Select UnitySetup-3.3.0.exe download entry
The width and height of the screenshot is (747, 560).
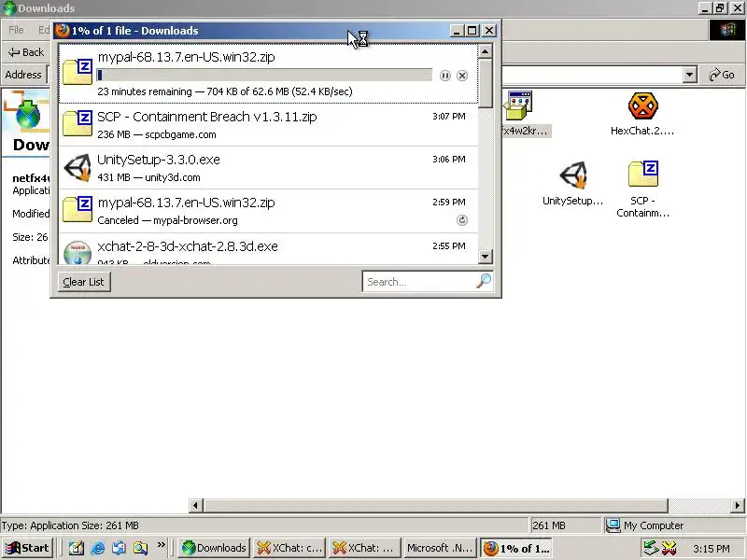point(268,168)
